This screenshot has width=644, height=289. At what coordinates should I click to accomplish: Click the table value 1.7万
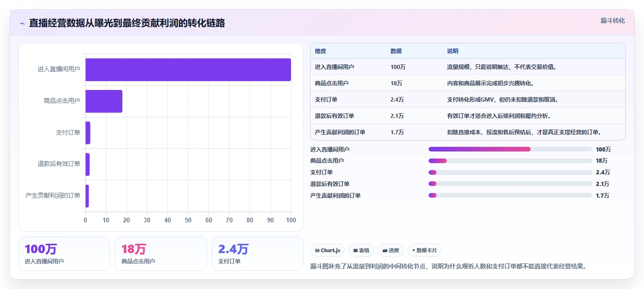tap(397, 132)
